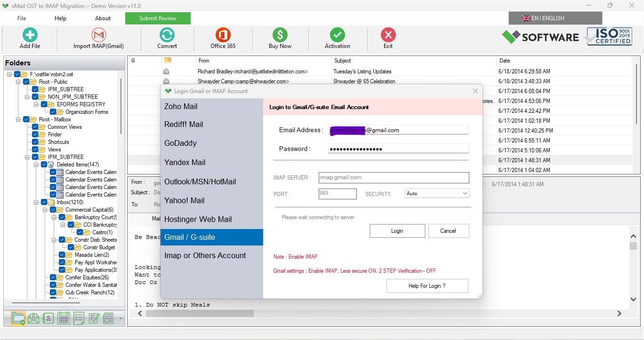Click the Login button
Viewport: 644px width, 340px height.
397,231
